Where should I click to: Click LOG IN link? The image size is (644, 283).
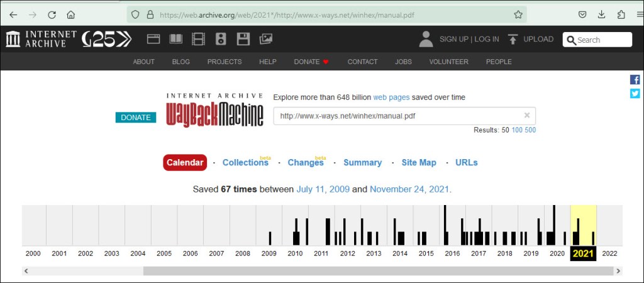tap(487, 39)
